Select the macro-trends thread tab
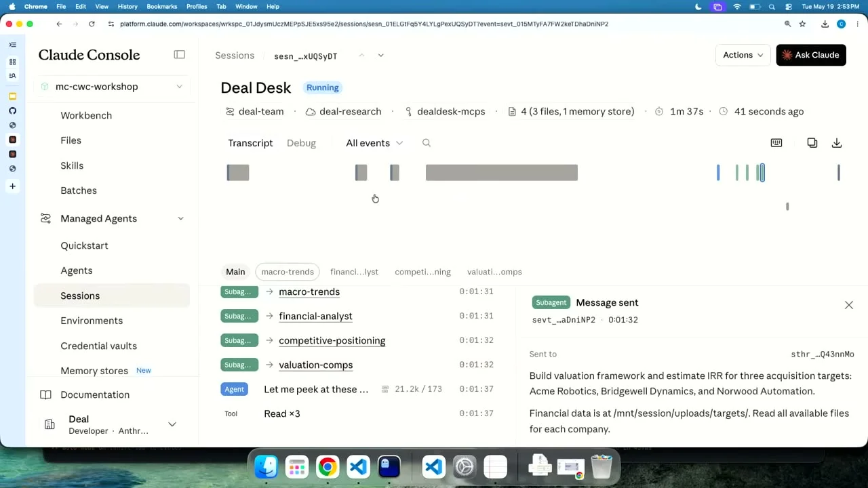Viewport: 868px width, 488px height. point(288,272)
